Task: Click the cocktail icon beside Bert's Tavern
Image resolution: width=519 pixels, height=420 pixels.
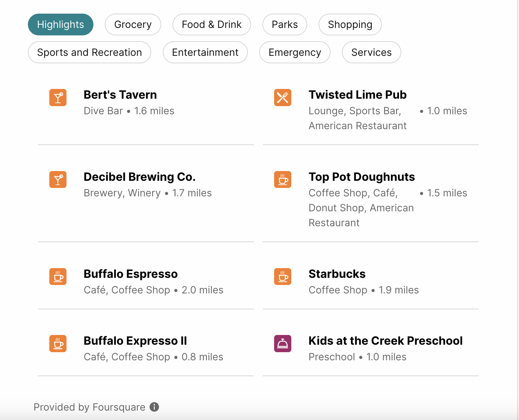Action: [58, 97]
